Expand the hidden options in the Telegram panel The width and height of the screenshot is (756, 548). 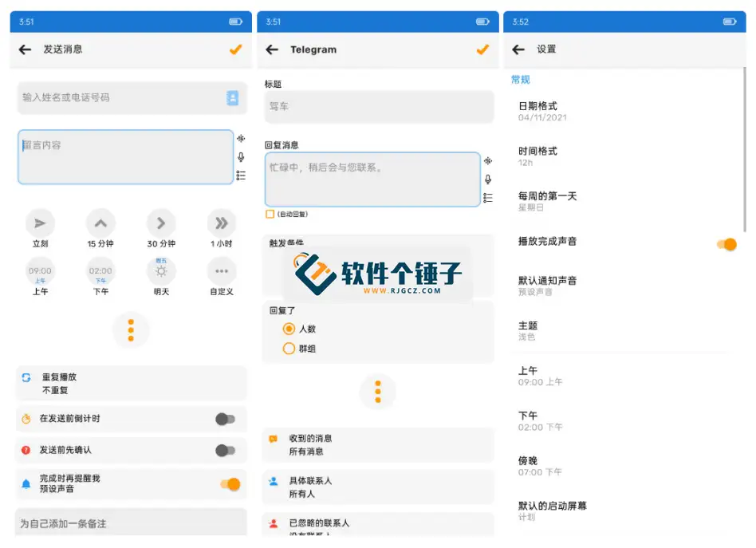[x=378, y=391]
